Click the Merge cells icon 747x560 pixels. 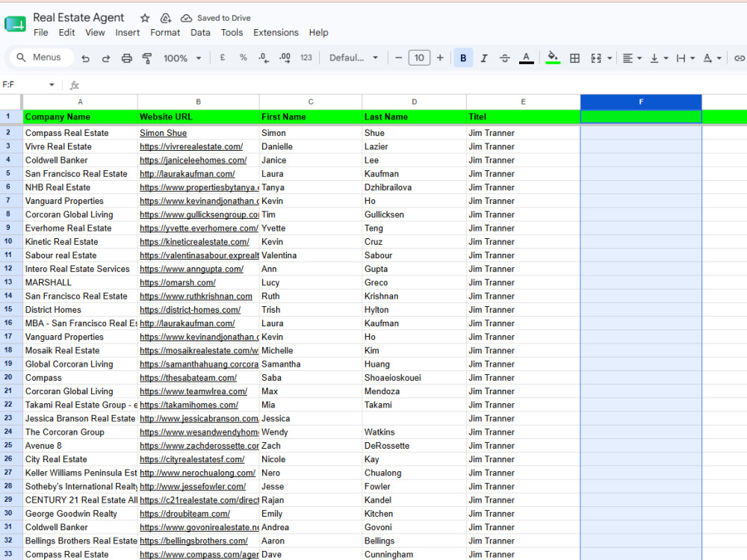(596, 58)
